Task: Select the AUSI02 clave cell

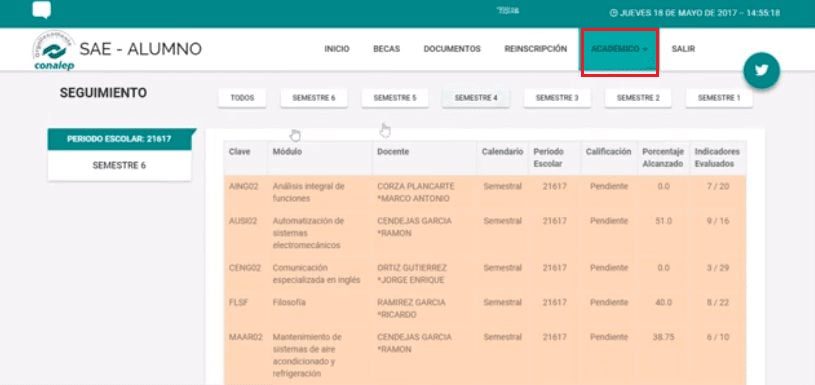Action: [243, 221]
